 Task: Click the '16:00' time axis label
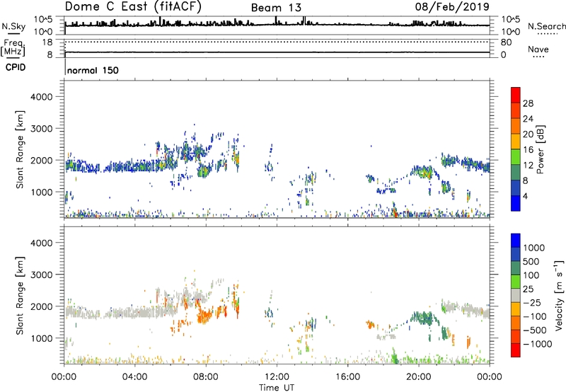(x=347, y=377)
